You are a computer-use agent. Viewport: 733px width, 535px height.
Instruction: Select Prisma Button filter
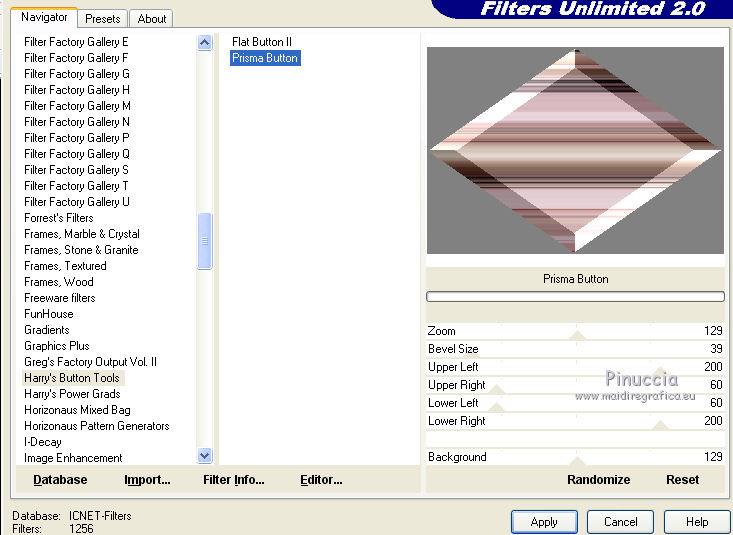[x=265, y=58]
